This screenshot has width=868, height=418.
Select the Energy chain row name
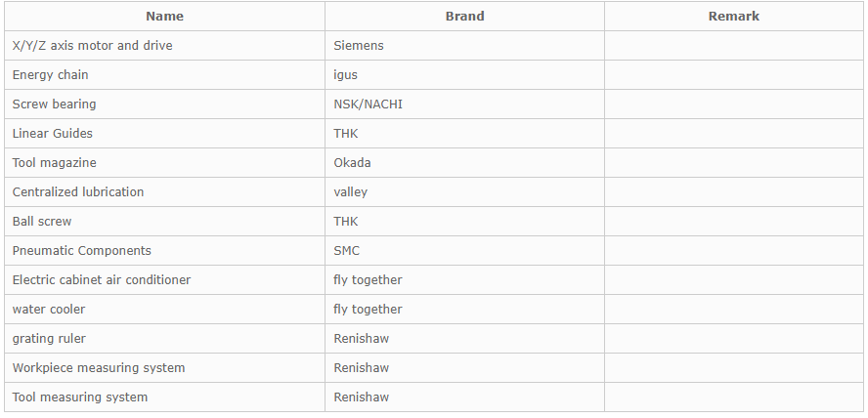click(164, 74)
